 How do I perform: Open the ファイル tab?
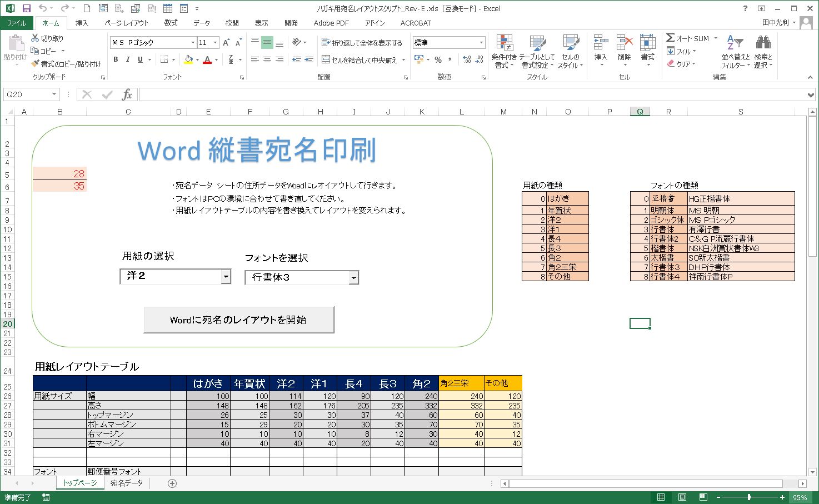point(17,23)
